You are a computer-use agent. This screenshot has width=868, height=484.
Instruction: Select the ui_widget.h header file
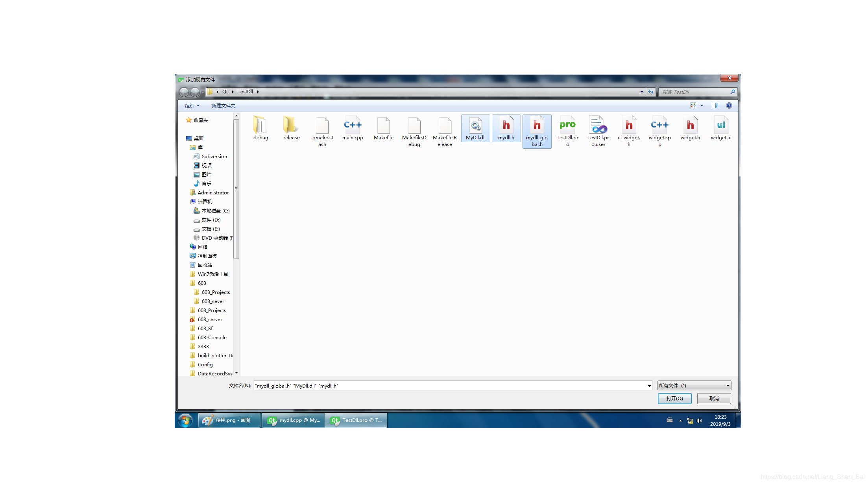[629, 131]
